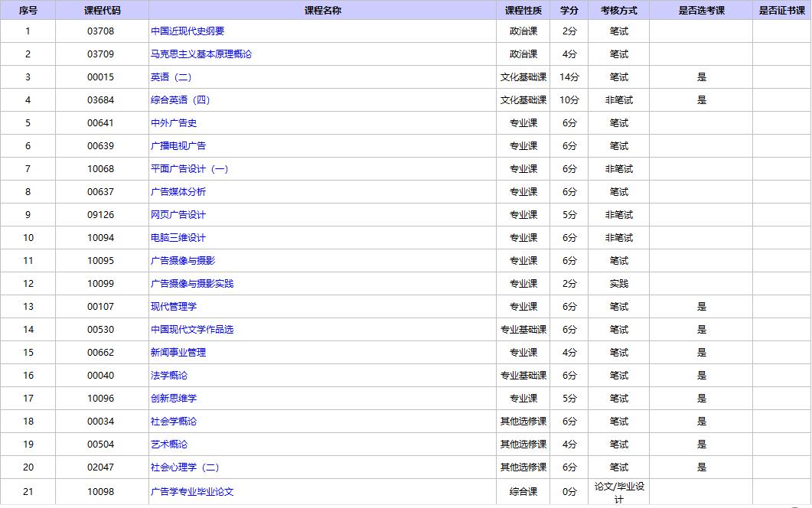Click the 马克思主义基本原理概论 course link

(x=201, y=54)
